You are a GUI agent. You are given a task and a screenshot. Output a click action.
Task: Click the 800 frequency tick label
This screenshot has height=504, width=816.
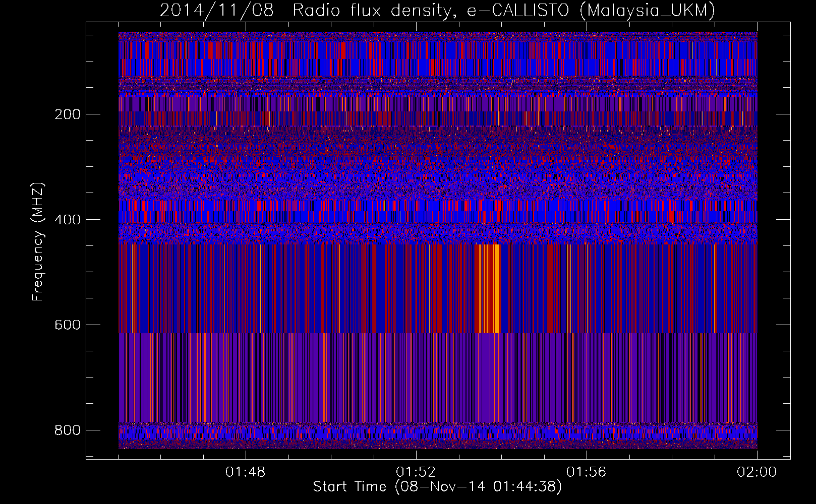(x=68, y=430)
